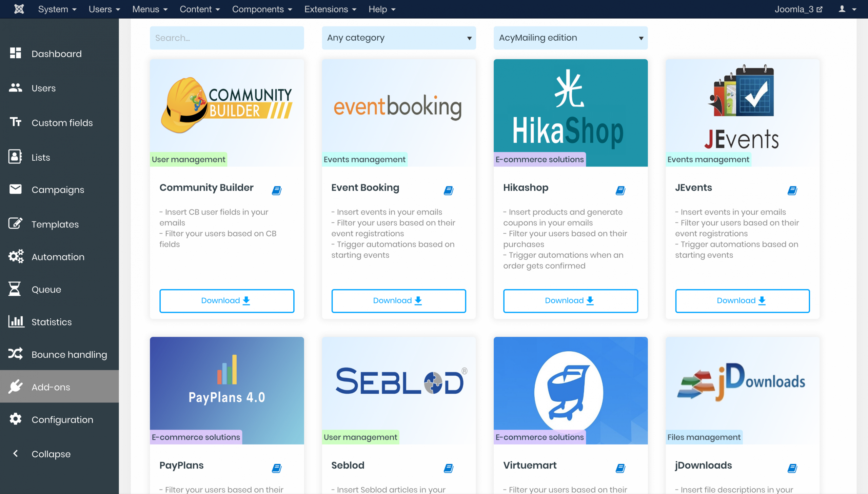This screenshot has width=868, height=494.
Task: Click the Seblod card title
Action: (x=348, y=465)
